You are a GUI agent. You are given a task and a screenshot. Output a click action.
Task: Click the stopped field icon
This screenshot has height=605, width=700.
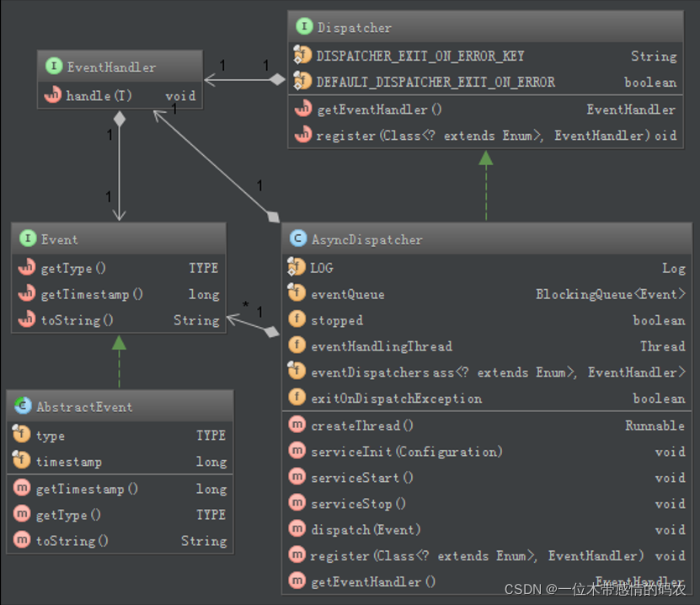coord(297,320)
